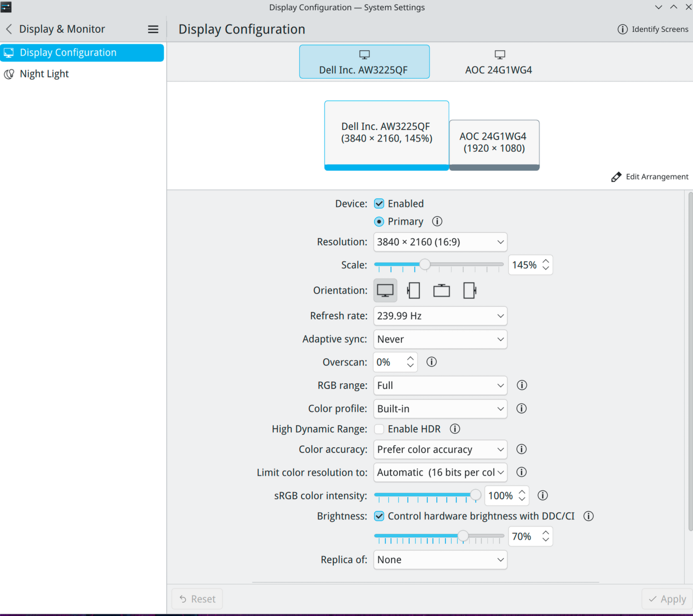Go back from Display & Monitor
The image size is (693, 616).
[x=9, y=29]
